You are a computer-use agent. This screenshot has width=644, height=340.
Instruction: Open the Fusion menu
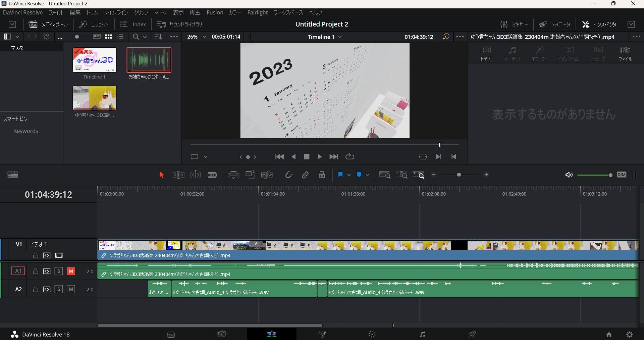pos(215,12)
